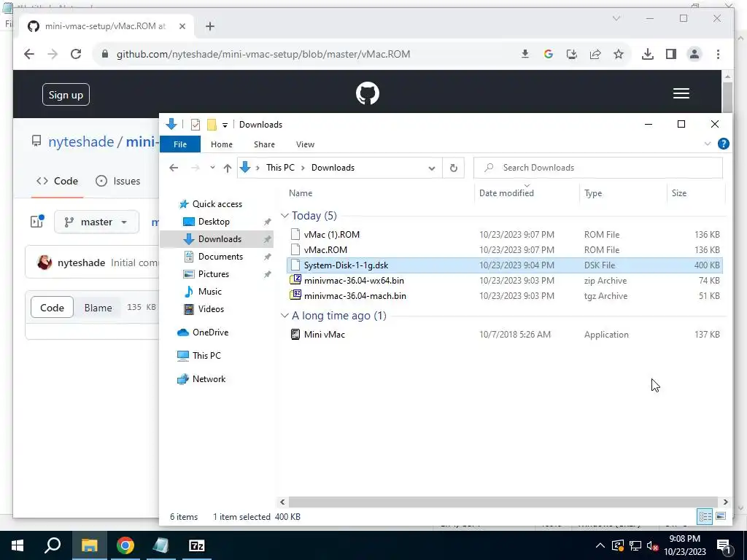
Task: Select This PC in the navigation pane
Action: point(206,355)
